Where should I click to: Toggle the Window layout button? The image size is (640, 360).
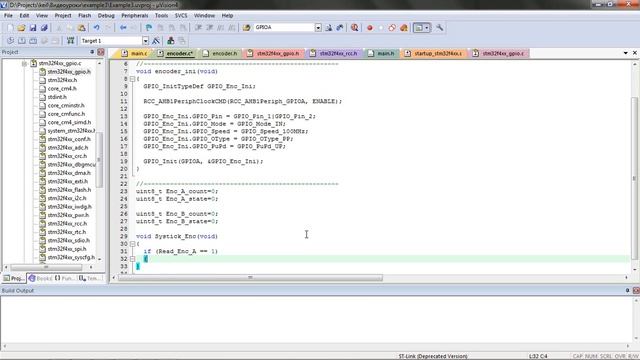(x=418, y=28)
